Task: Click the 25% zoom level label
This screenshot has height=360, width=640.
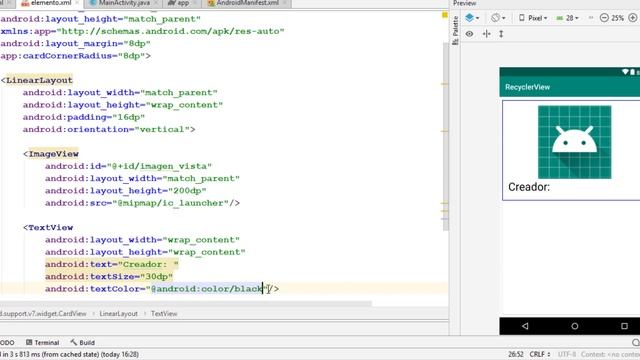Action: pyautogui.click(x=618, y=18)
